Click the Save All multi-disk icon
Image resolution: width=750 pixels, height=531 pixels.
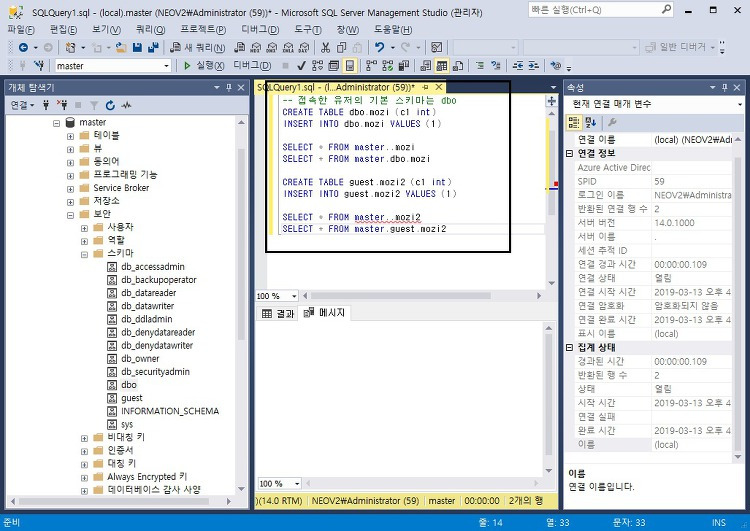coord(153,47)
